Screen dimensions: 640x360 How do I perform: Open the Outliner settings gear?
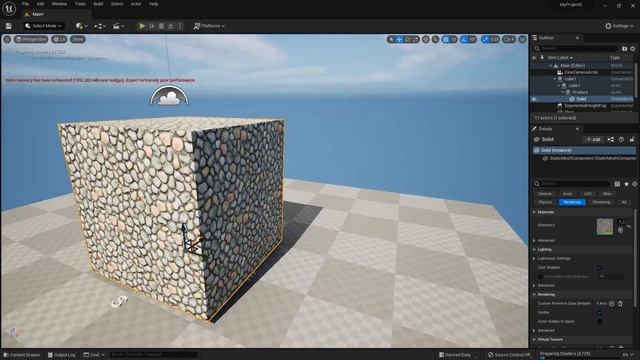(633, 49)
